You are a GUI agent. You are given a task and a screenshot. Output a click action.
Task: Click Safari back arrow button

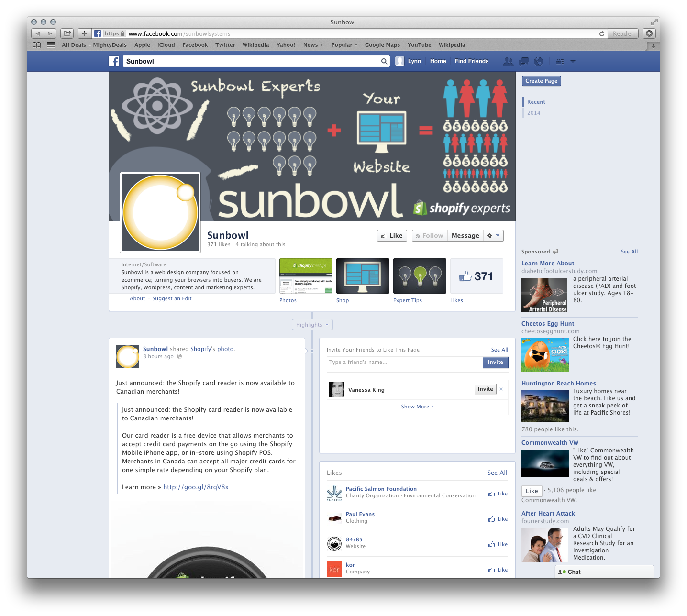pos(37,33)
